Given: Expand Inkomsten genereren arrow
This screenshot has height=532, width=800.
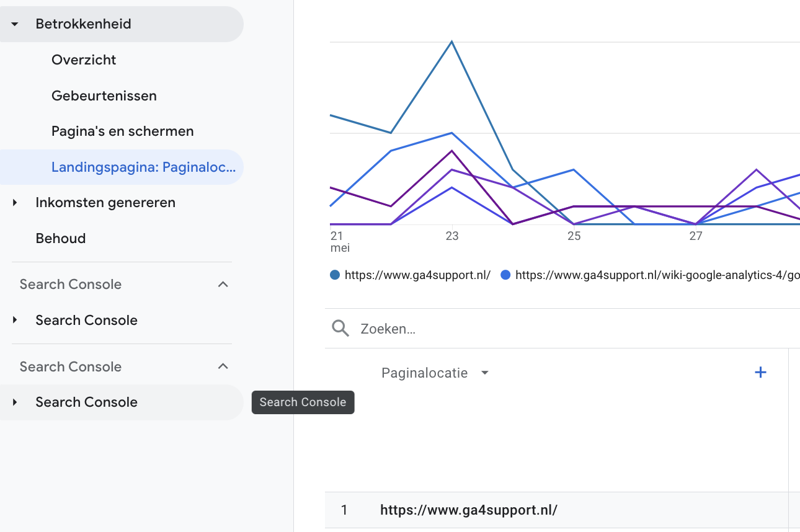Looking at the screenshot, I should tap(15, 203).
